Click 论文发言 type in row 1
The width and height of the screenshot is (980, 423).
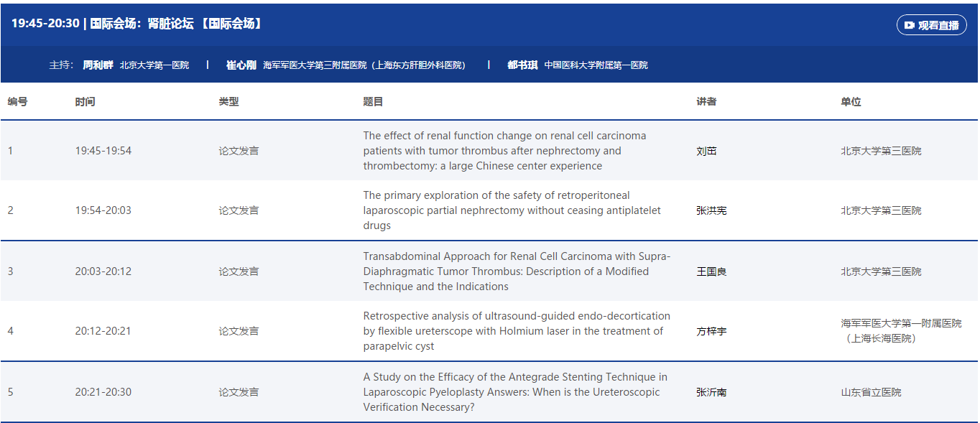(239, 151)
